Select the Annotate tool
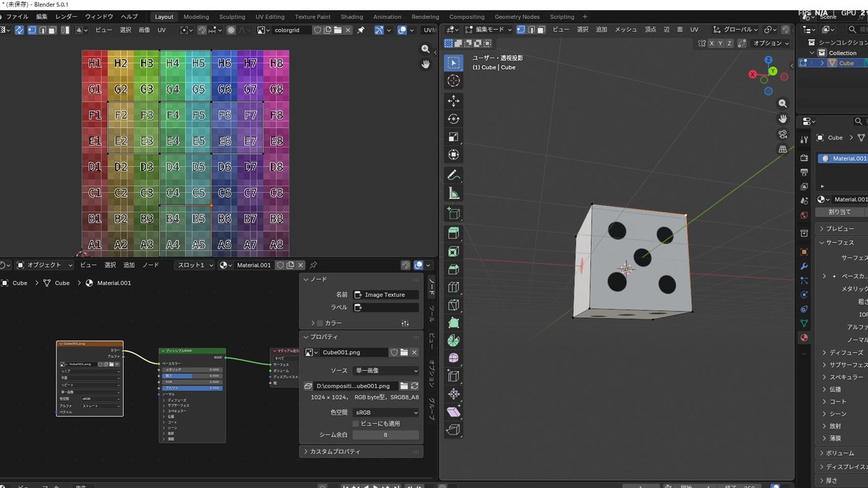This screenshot has width=868, height=488. point(454,175)
